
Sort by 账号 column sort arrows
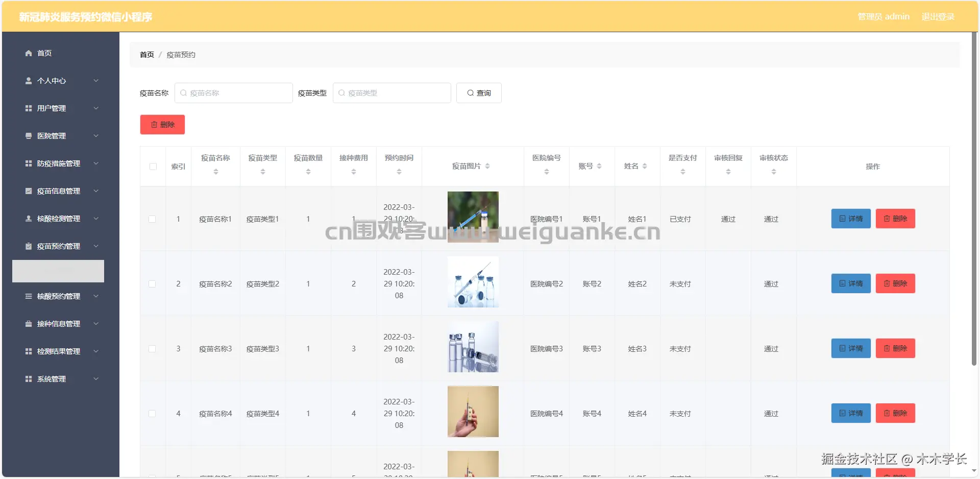(599, 166)
